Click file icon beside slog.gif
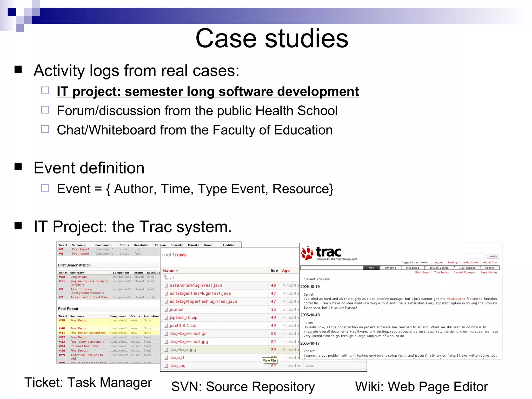Screen dimensions: 532x399 (x=166, y=358)
